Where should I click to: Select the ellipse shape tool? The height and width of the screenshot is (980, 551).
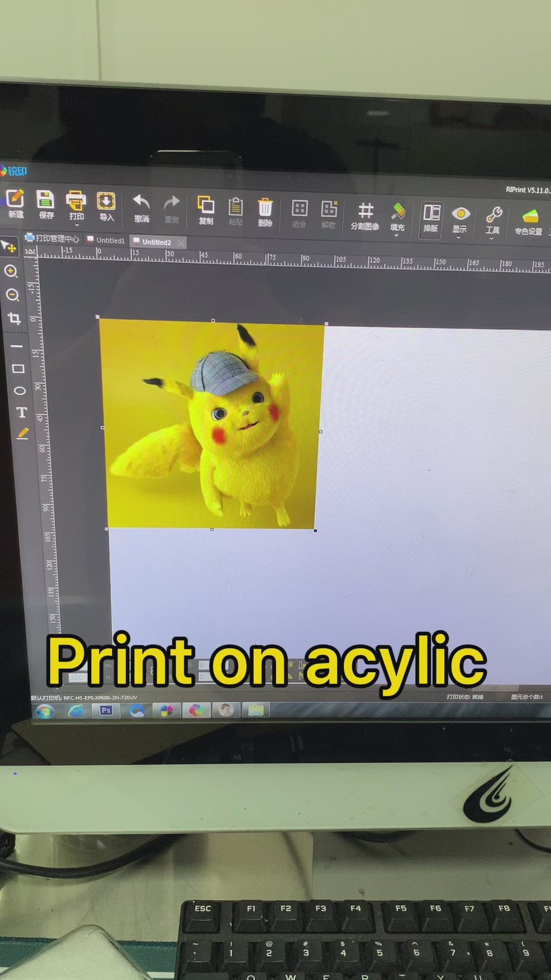(x=20, y=391)
